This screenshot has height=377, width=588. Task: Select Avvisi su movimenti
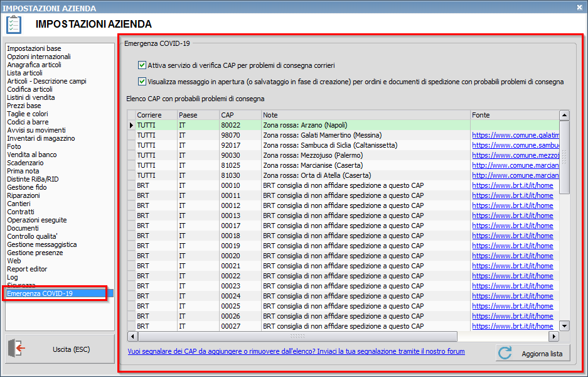coord(36,130)
